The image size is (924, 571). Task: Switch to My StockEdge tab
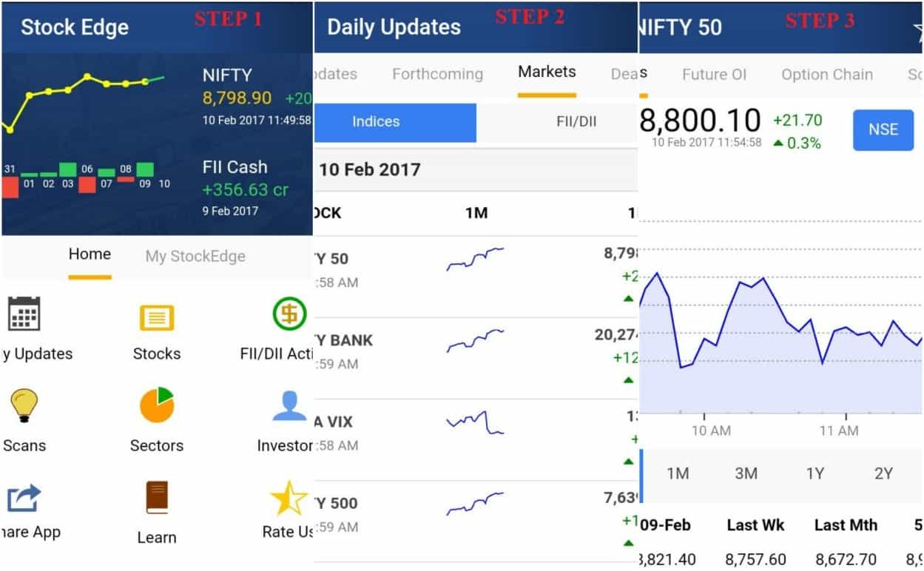195,256
